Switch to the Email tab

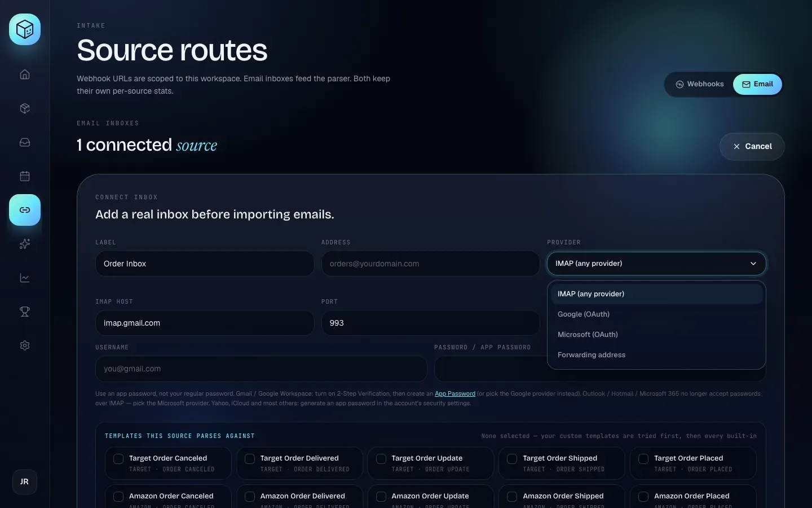757,84
